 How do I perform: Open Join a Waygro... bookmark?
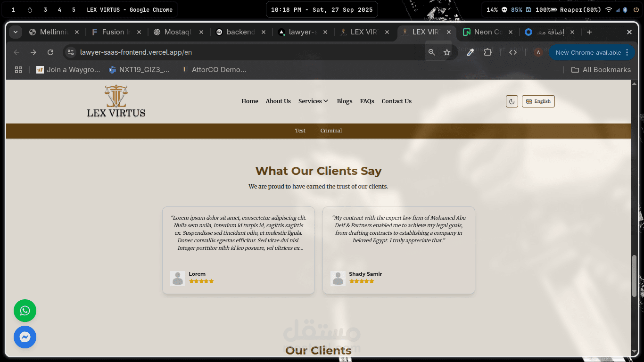click(68, 70)
